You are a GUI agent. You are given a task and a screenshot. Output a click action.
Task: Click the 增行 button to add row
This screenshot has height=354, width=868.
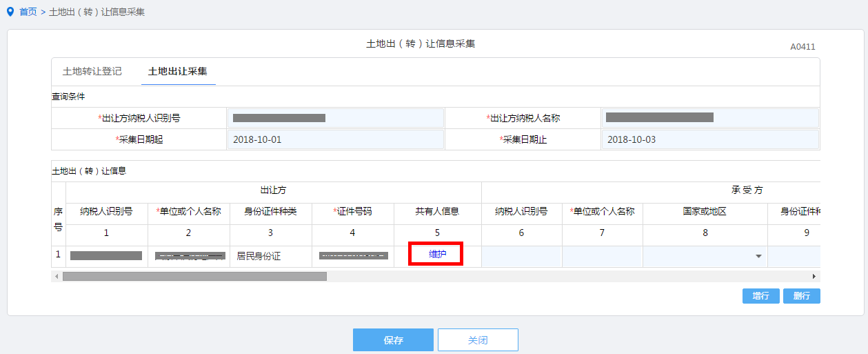[x=761, y=296]
